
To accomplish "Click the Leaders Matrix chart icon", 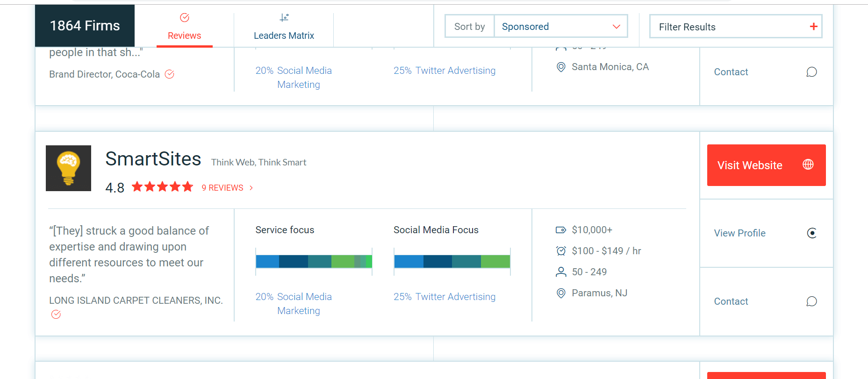I will (284, 18).
